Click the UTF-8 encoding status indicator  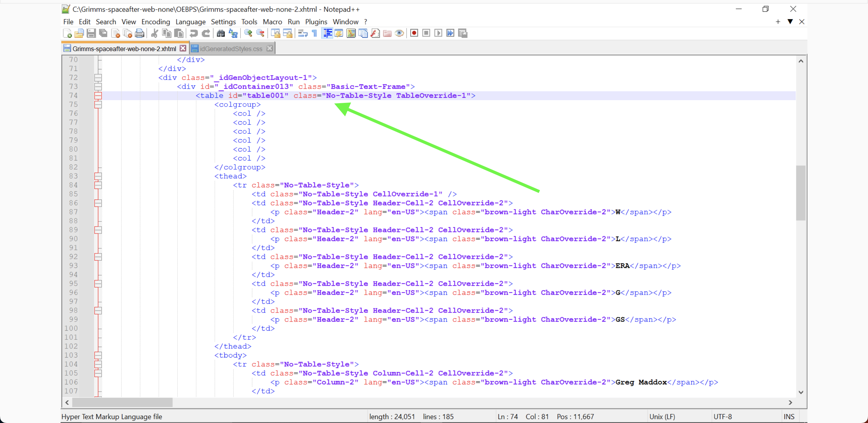pyautogui.click(x=723, y=416)
